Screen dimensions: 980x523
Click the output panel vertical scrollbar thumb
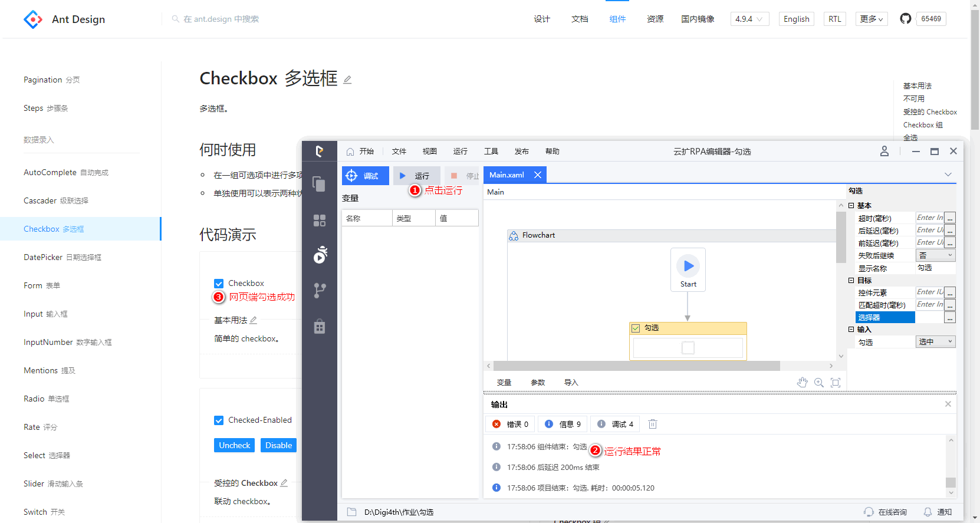(x=951, y=482)
